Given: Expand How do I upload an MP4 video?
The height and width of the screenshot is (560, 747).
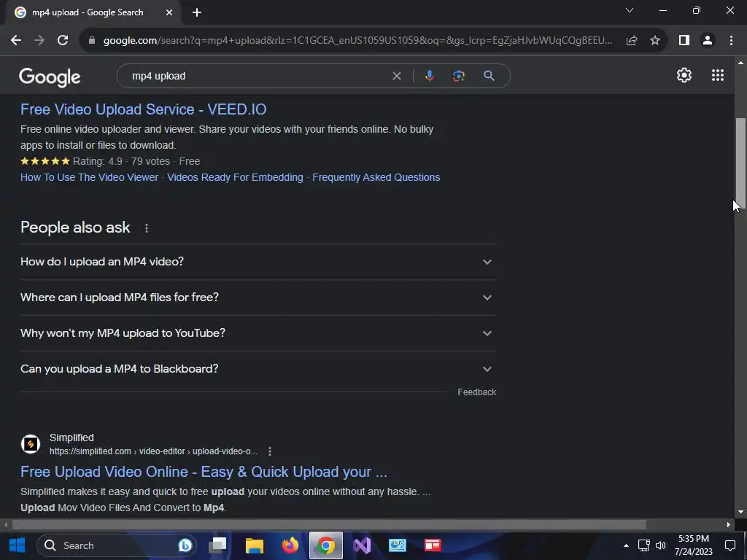Looking at the screenshot, I should (x=258, y=262).
